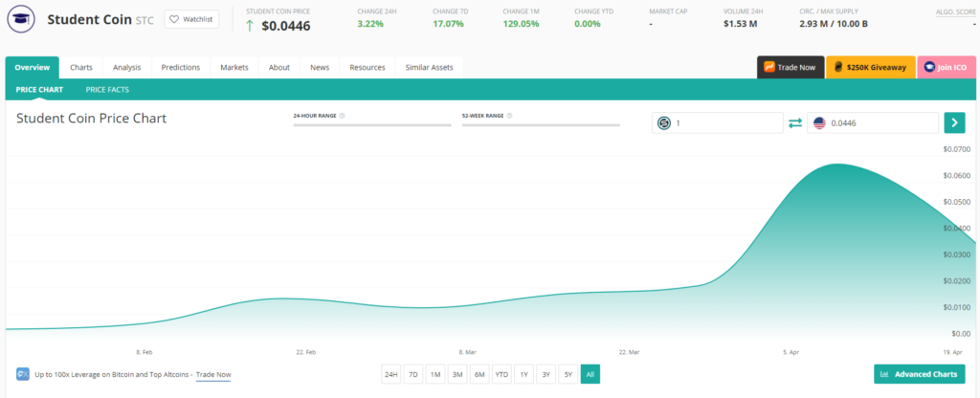Click the Trade Now button
Screen dimensions: 980x398
pos(790,68)
